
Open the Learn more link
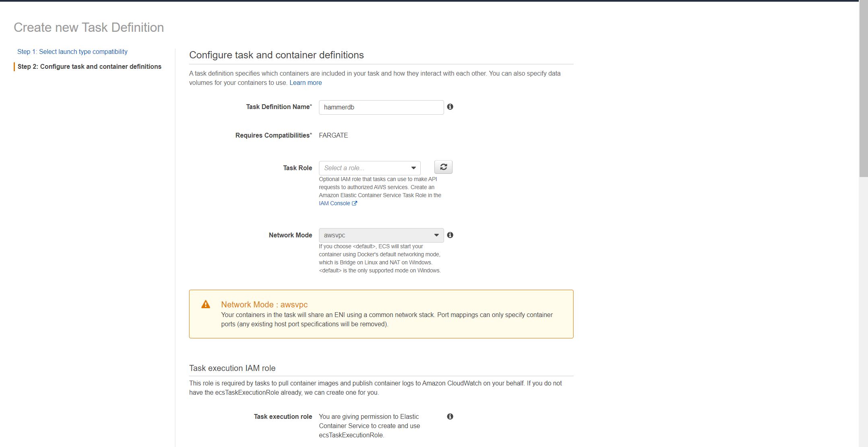[x=305, y=82]
